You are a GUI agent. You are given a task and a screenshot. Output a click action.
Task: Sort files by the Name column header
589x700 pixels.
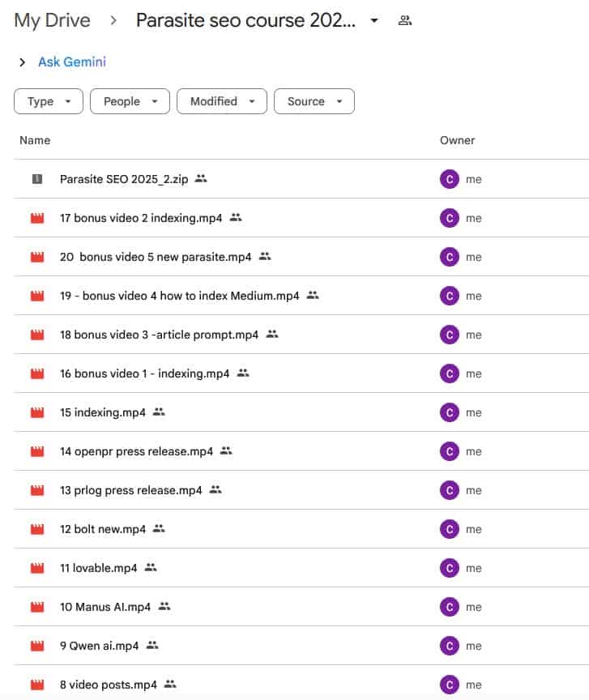click(35, 140)
